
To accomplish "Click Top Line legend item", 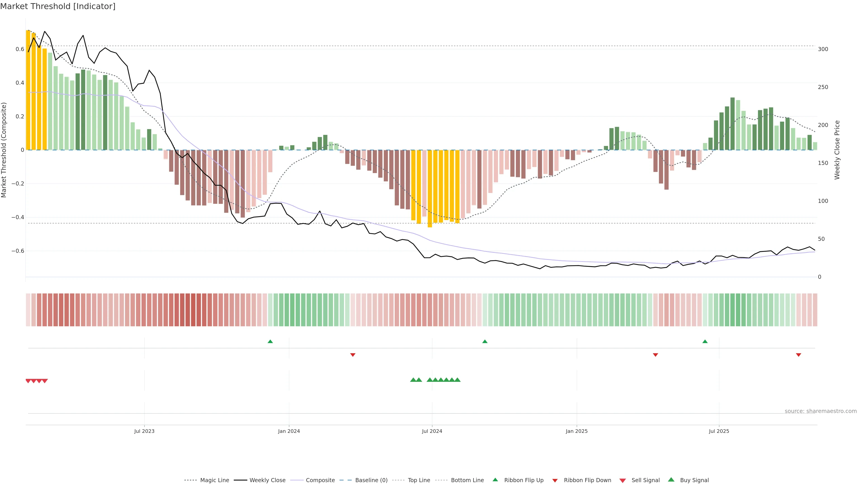I will pos(419,480).
